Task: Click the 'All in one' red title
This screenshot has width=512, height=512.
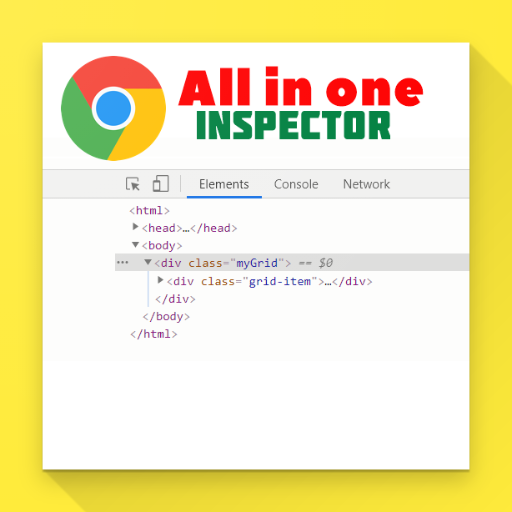Action: [x=301, y=87]
